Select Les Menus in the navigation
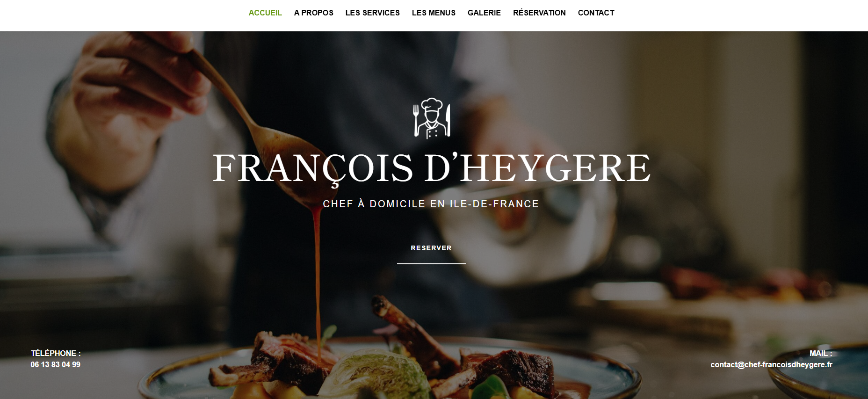The width and height of the screenshot is (868, 399). point(434,13)
